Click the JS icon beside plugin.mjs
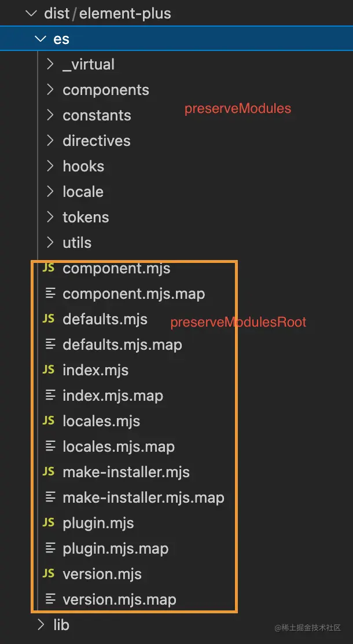The width and height of the screenshot is (353, 644). tap(49, 523)
